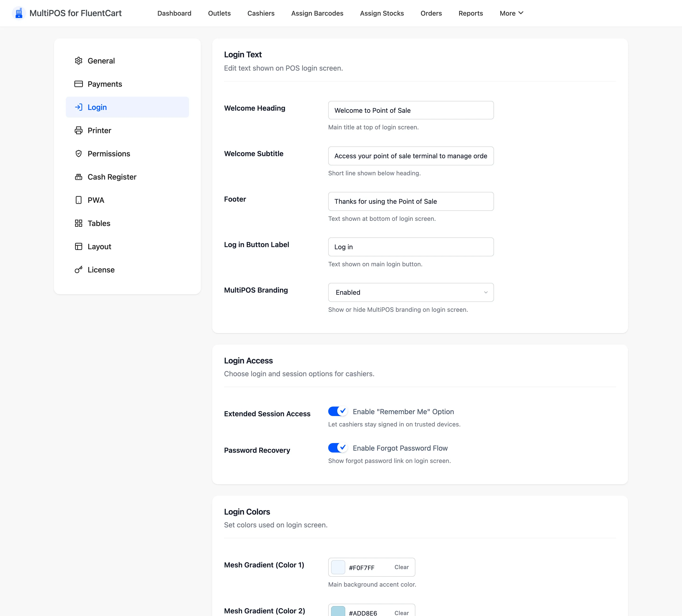This screenshot has width=682, height=616.
Task: Click the Permissions shield icon
Action: click(x=78, y=154)
